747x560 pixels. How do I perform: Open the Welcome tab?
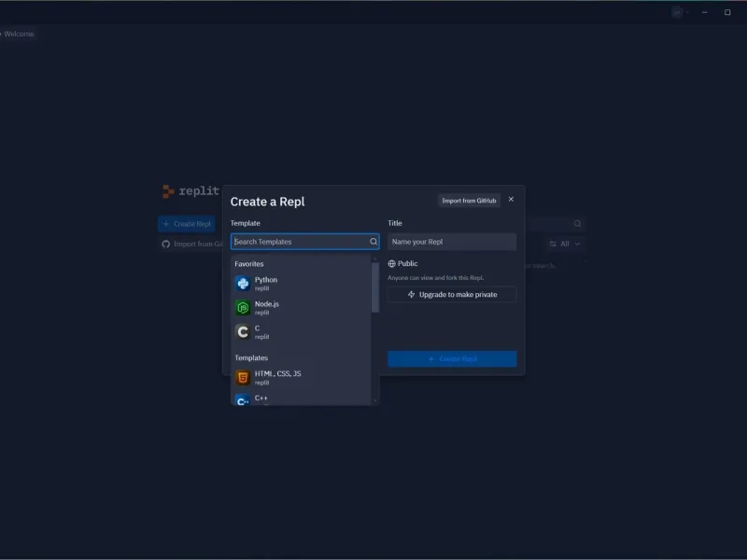tap(19, 34)
